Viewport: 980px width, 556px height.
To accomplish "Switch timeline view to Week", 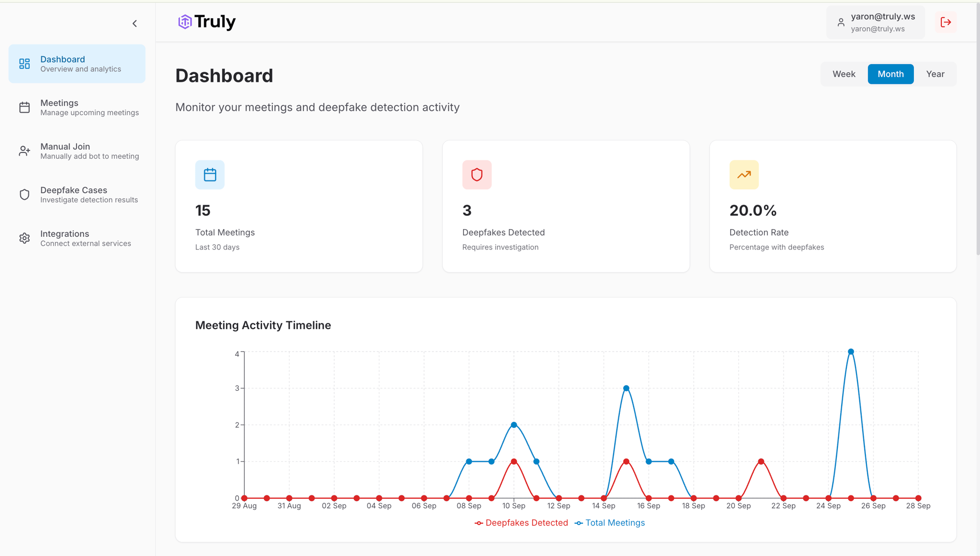I will click(x=843, y=74).
